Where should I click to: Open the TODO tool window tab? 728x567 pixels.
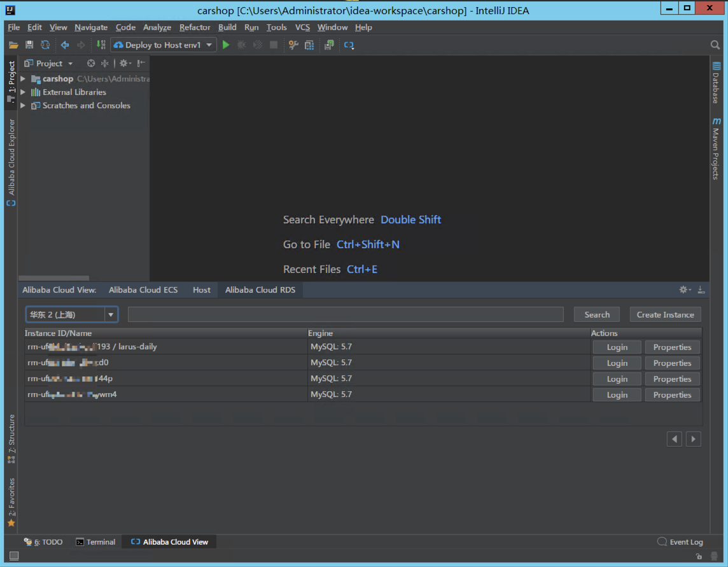point(43,542)
